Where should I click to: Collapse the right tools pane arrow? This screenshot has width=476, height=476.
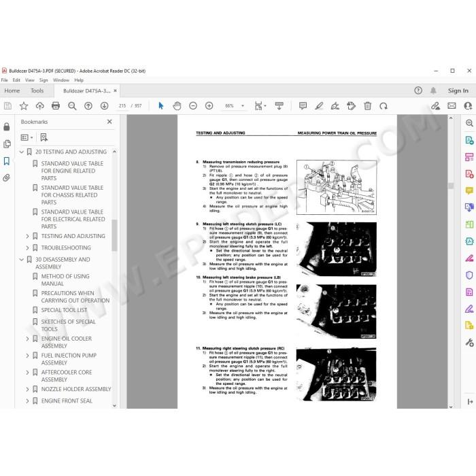click(x=470, y=402)
